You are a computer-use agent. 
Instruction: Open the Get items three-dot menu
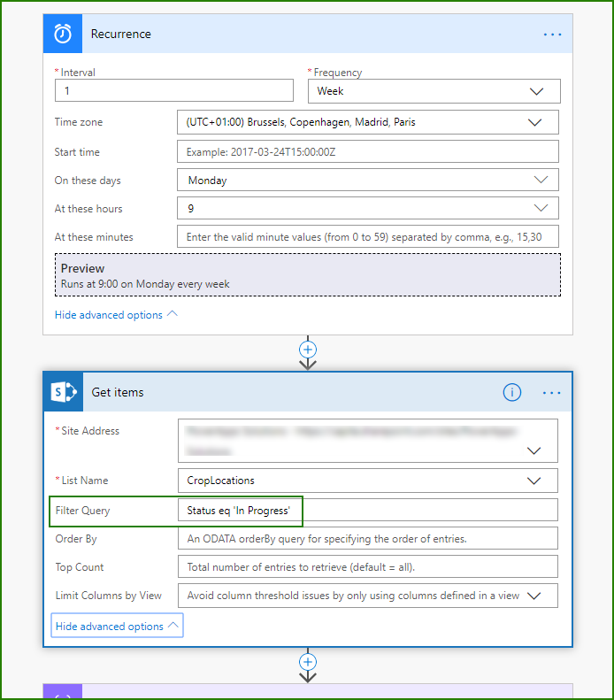[551, 393]
